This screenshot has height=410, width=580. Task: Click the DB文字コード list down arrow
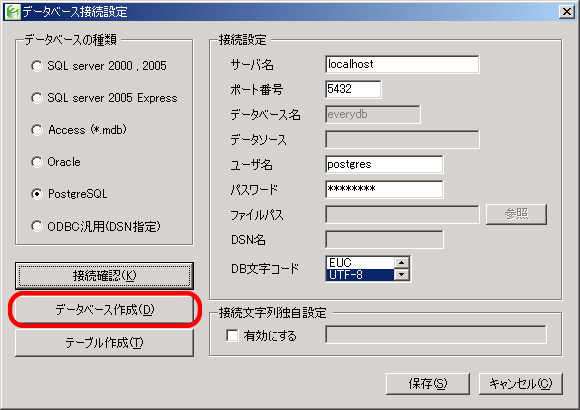[x=401, y=275]
